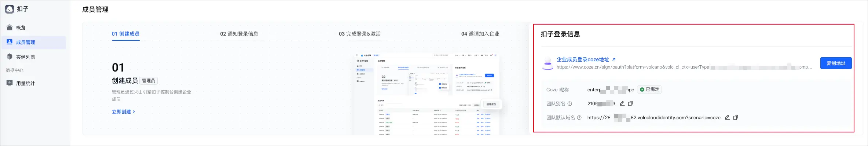Click the 实例列表 cube icon
The width and height of the screenshot is (868, 146).
pos(10,56)
